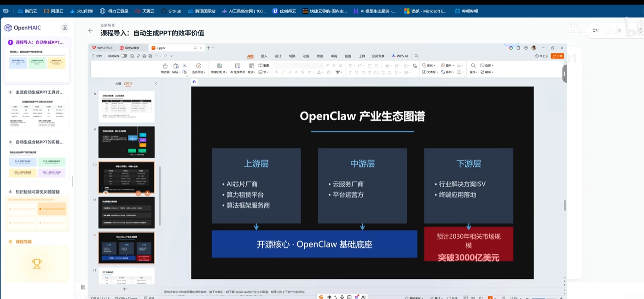Open the Section (节) dropdown
Viewport: 644px width, 299px height.
click(x=263, y=72)
